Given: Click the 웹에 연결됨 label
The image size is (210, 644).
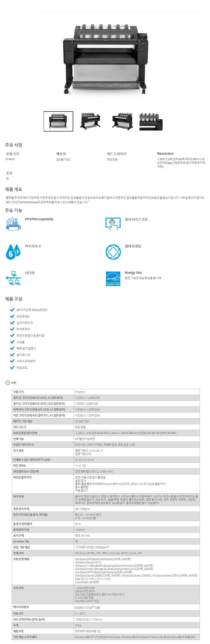Looking at the screenshot, I should point(133,246).
